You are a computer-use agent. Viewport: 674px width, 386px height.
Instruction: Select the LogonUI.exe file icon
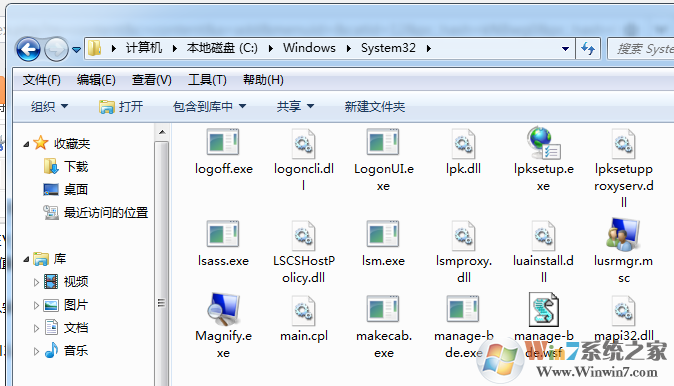tap(383, 142)
